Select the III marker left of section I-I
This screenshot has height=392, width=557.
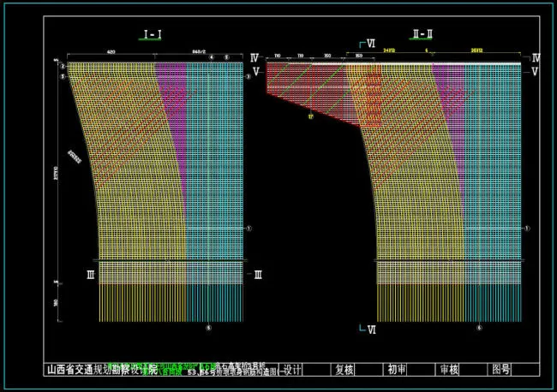pyautogui.click(x=89, y=275)
